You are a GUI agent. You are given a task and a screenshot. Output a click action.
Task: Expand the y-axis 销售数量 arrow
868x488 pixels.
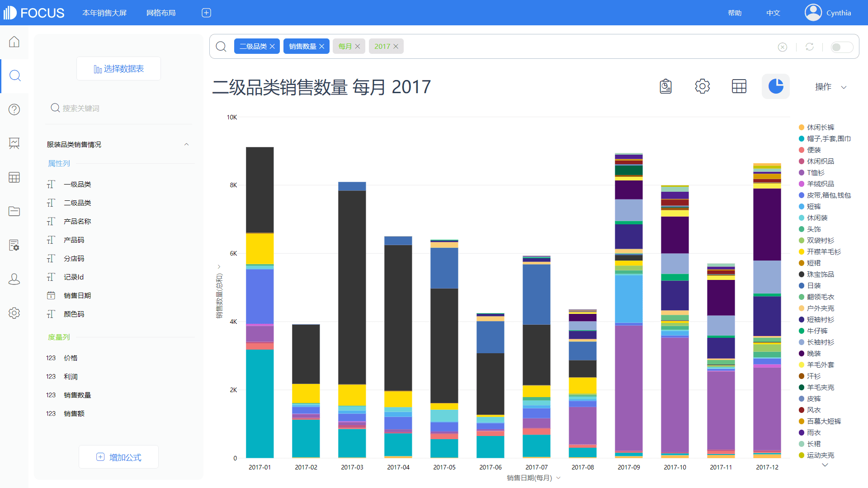(x=219, y=267)
